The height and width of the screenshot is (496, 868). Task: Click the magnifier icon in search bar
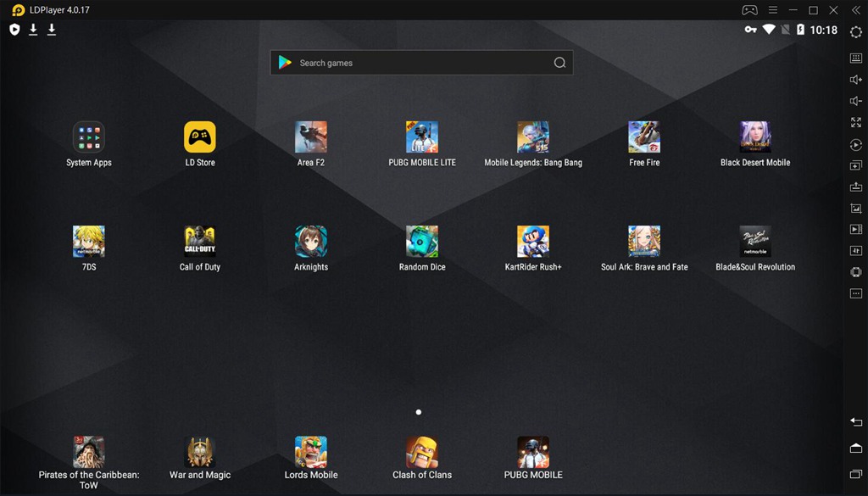click(x=559, y=63)
